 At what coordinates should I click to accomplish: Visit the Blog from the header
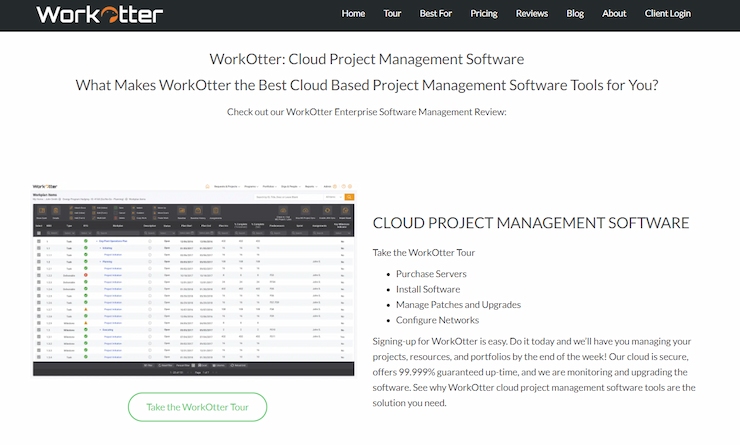(575, 14)
